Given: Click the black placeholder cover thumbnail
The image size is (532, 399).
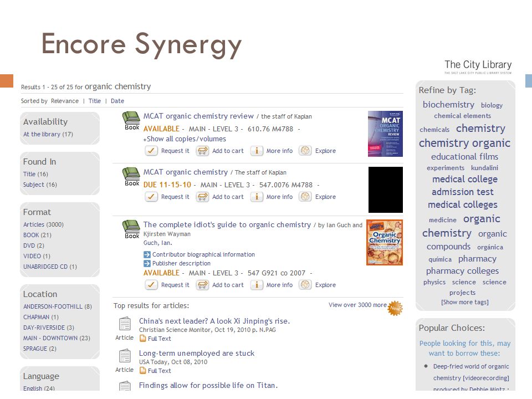Looking at the screenshot, I should (x=386, y=190).
